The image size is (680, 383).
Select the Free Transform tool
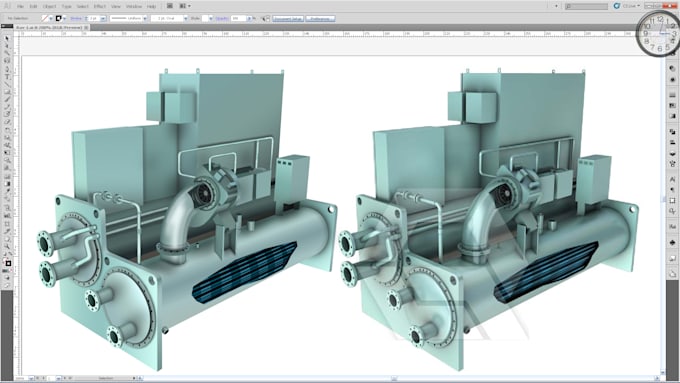coord(7,153)
